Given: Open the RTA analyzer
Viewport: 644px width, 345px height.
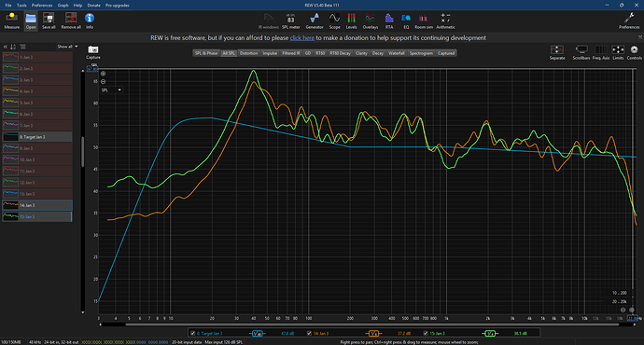Looking at the screenshot, I should [389, 21].
